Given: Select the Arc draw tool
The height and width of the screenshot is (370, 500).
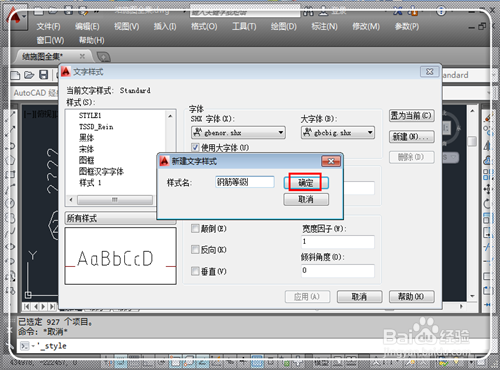Looking at the screenshot, I should coord(10,188).
